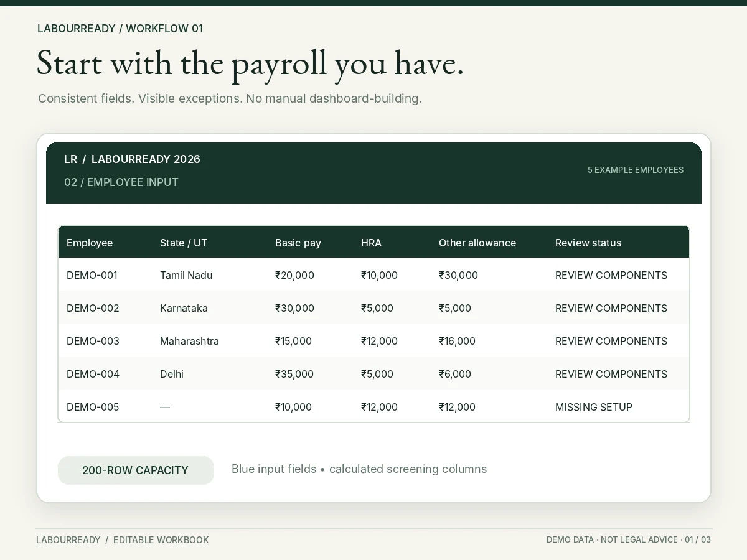Viewport: 747px width, 560px height.
Task: Click the Start with the payroll heading
Action: (x=250, y=63)
